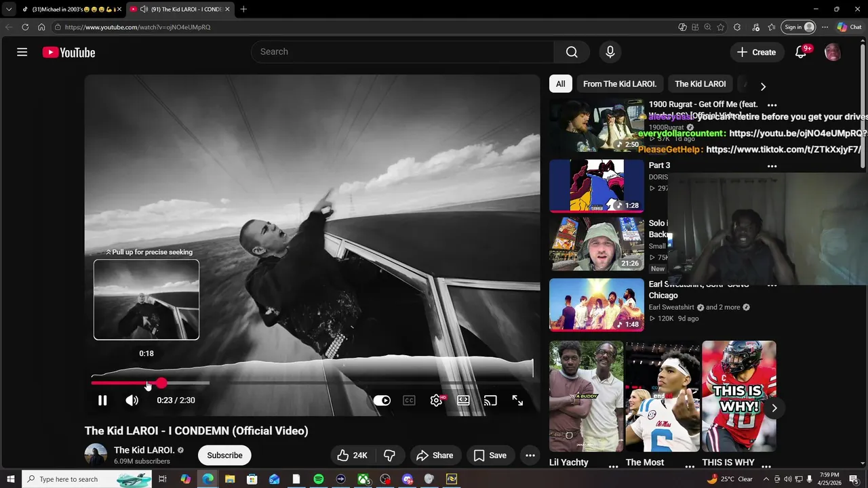Open The Kid LAROI. channel name link
This screenshot has width=868, height=488.
pos(144,450)
